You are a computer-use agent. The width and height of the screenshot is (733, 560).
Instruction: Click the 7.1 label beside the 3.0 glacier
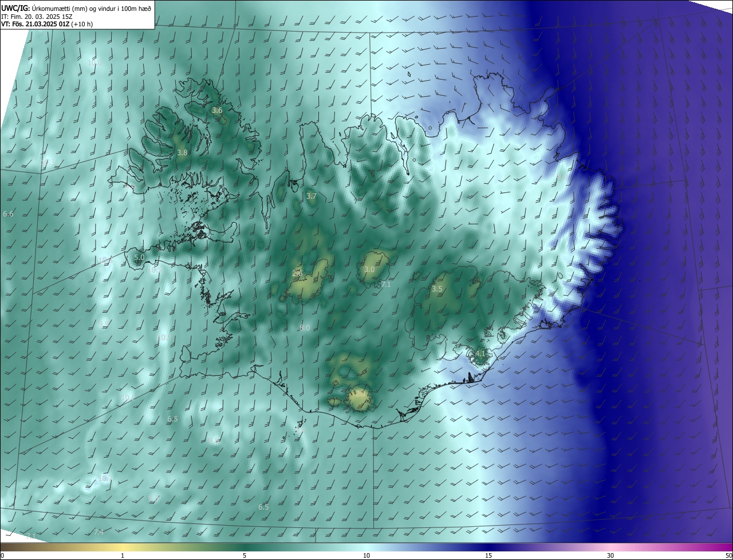tap(385, 285)
